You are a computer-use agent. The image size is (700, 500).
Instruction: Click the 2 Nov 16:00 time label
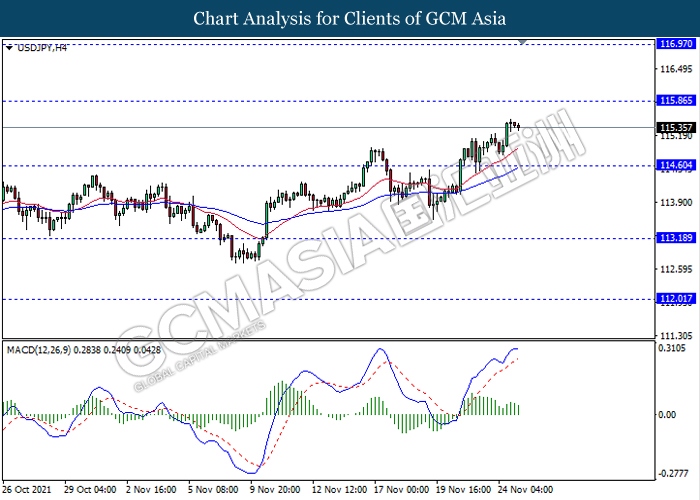(151, 490)
